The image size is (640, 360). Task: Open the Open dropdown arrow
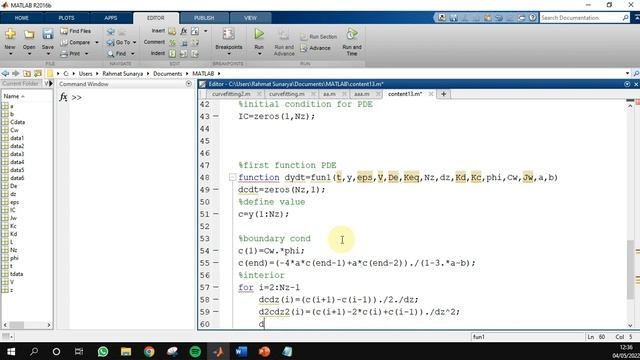[x=29, y=54]
